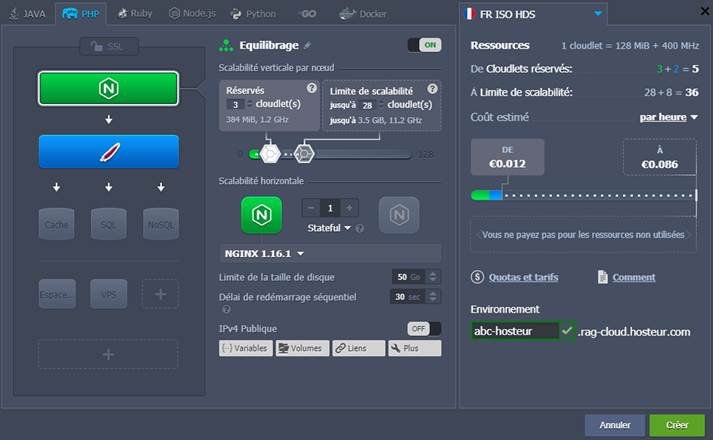Image resolution: width=713 pixels, height=440 pixels.
Task: Add a VPS node
Action: pos(108,293)
